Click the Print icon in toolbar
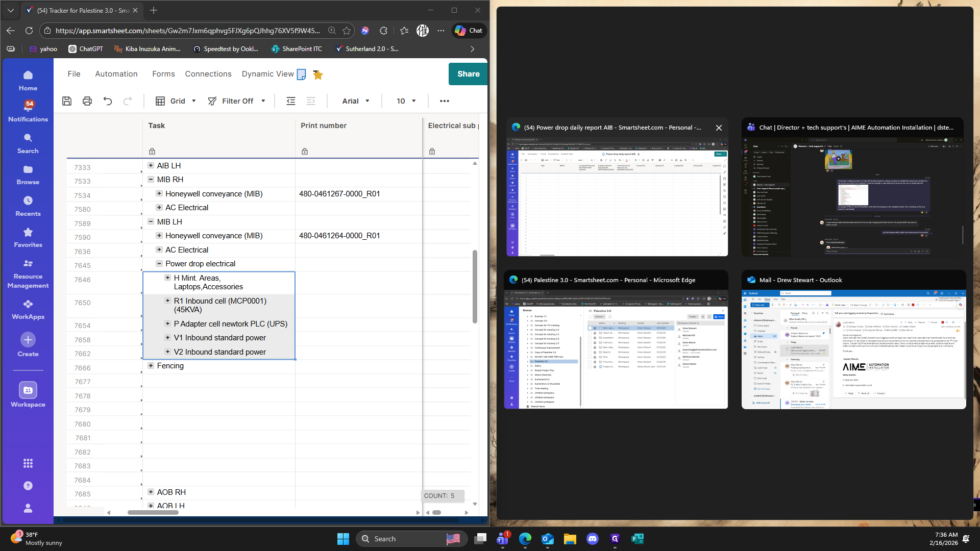Screen dimensions: 980x551 point(87,101)
